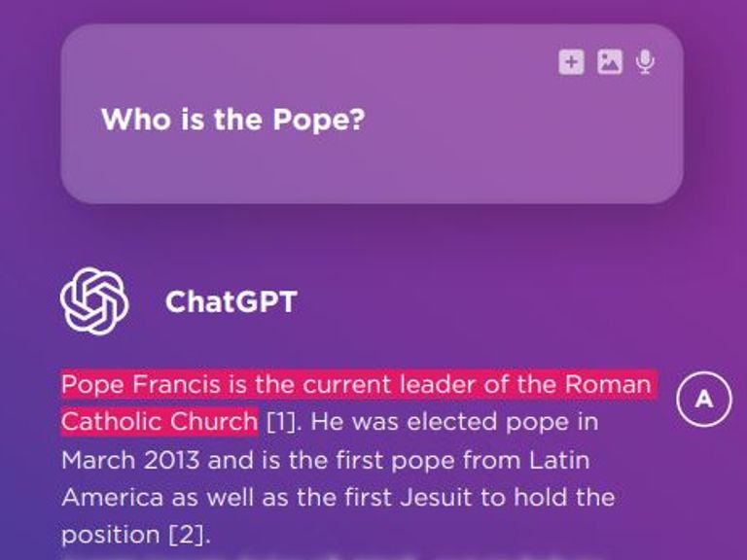
Task: Click the plus icon in prompt box
Action: tap(571, 62)
